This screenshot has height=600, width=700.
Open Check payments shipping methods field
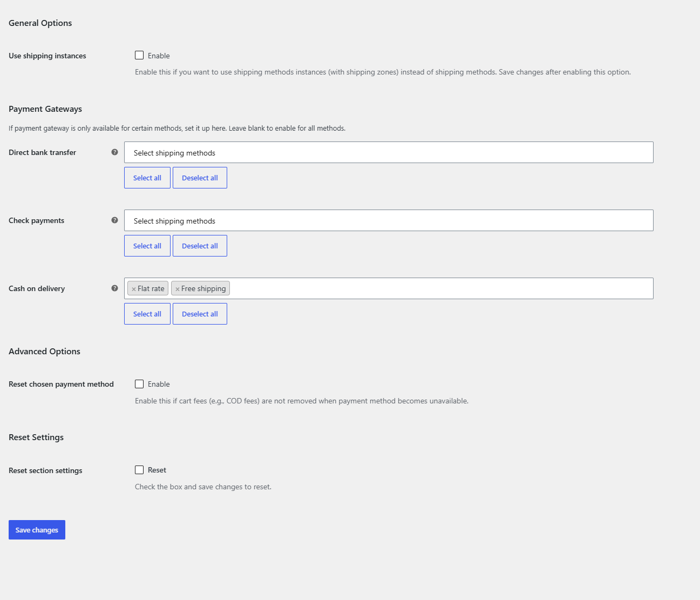click(389, 220)
